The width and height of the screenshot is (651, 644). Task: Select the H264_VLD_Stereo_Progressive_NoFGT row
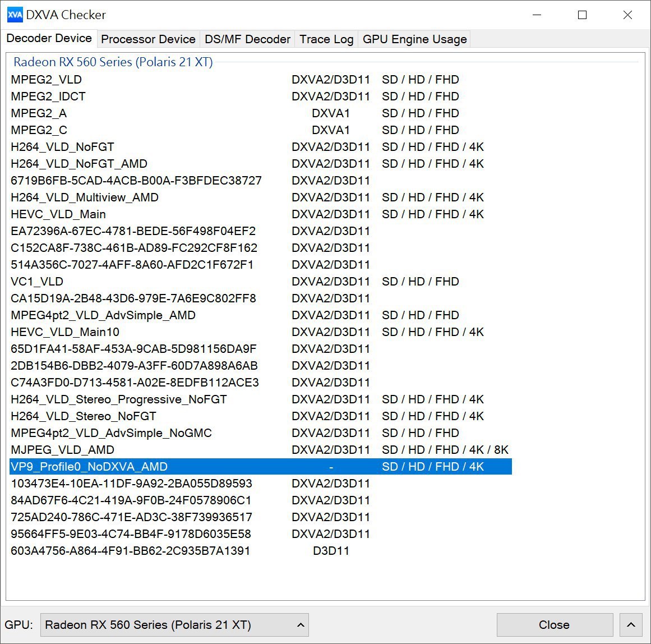coord(261,399)
